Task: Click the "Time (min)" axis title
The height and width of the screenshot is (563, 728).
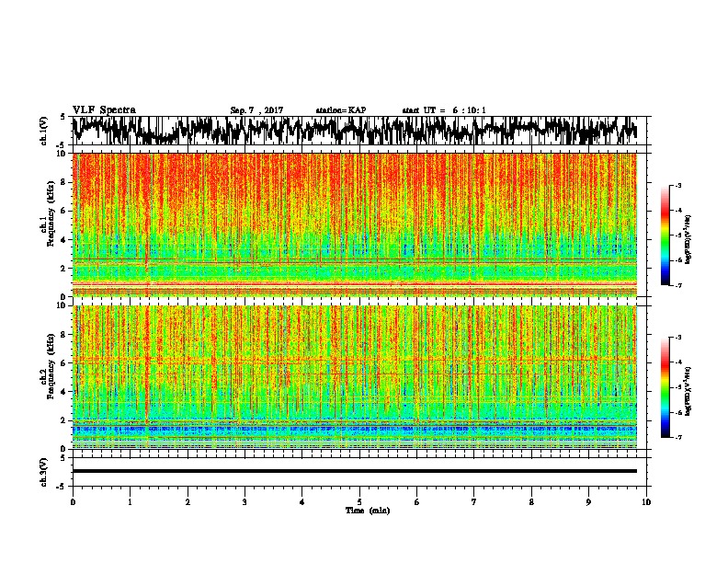Action: [x=368, y=511]
